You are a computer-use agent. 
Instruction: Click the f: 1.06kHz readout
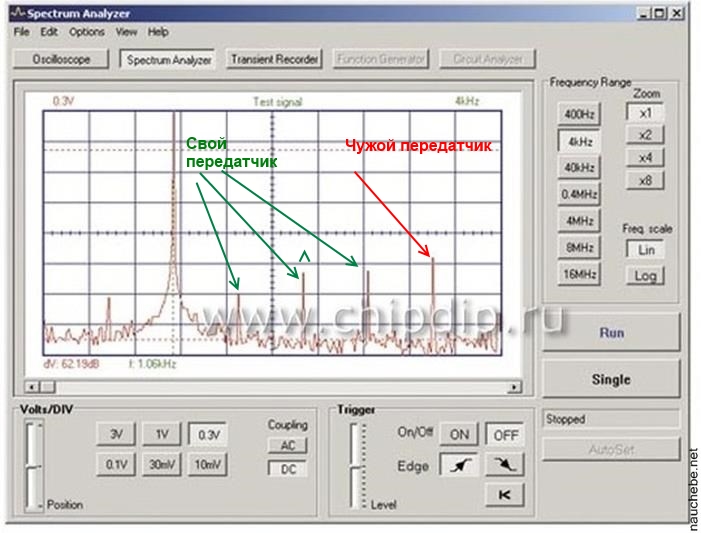click(x=152, y=364)
